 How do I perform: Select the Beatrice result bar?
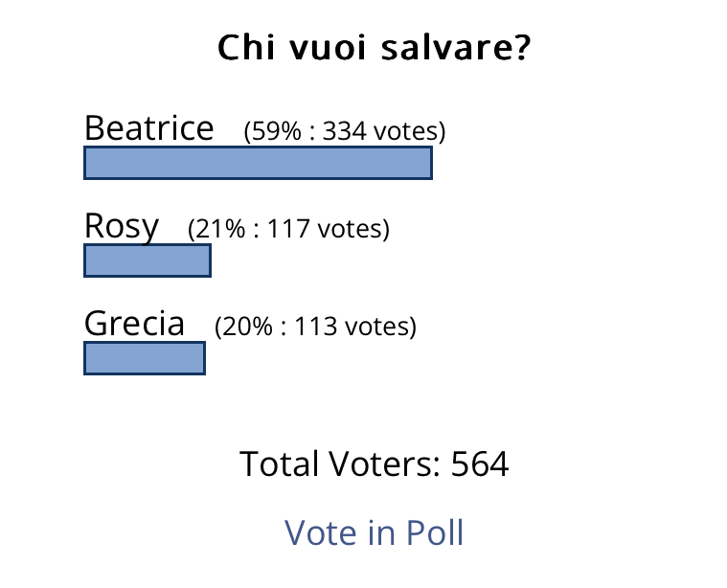(259, 163)
